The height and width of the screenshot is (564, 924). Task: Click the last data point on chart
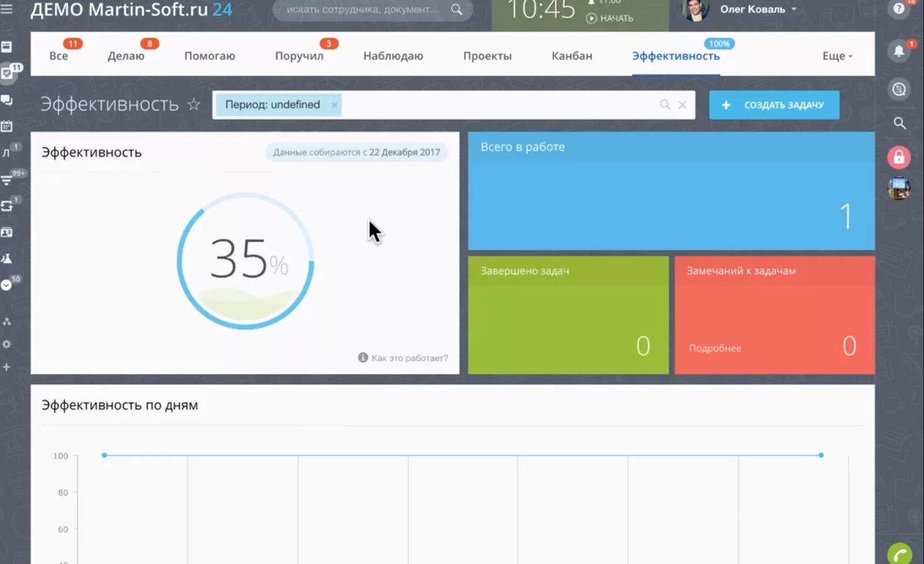click(x=821, y=454)
